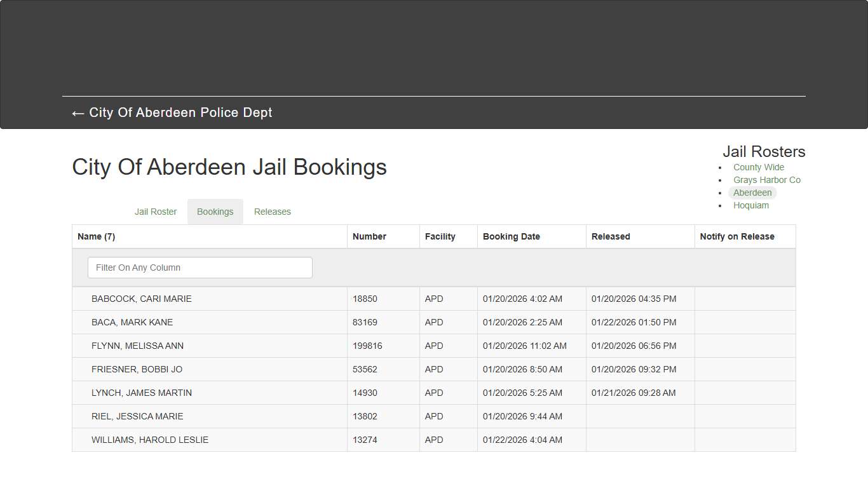
Task: Click the Filter On Any Column field
Action: point(200,267)
